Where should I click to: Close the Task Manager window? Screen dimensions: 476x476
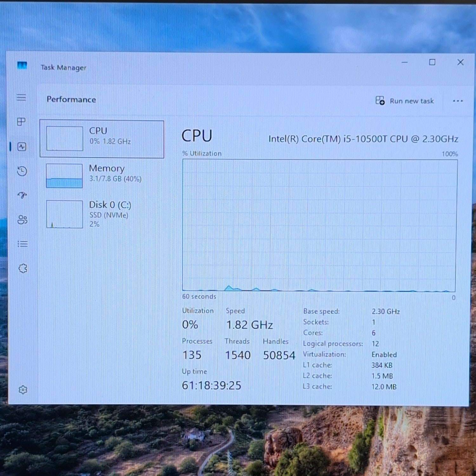[460, 62]
